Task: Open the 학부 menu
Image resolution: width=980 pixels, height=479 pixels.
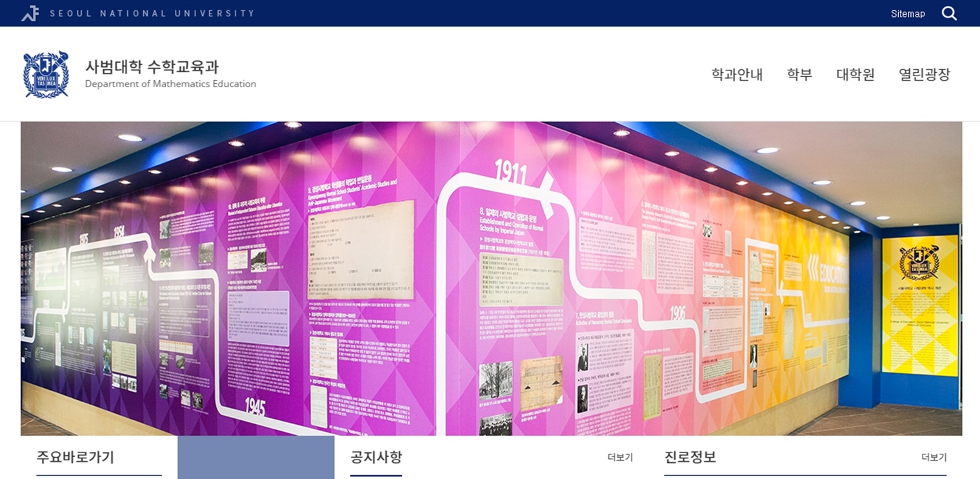Action: [x=799, y=74]
